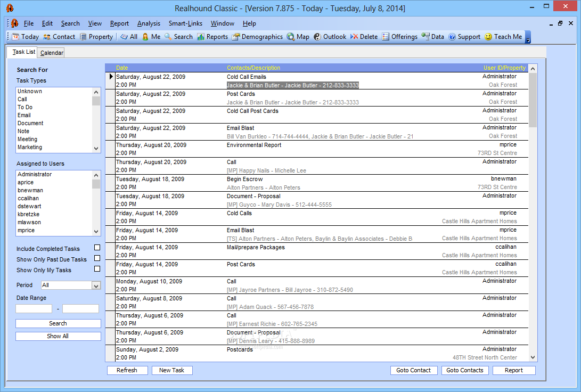Open the Support help icon
This screenshot has width=581, height=392.
click(464, 37)
